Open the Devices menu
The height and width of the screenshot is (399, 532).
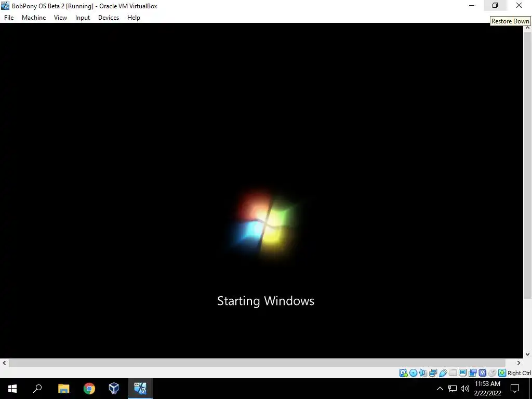point(109,18)
